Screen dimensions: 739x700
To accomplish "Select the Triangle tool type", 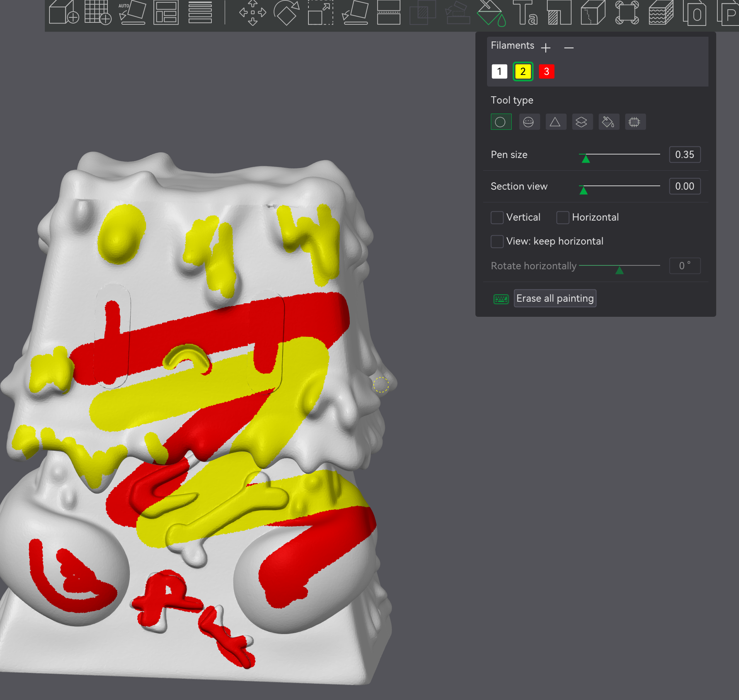I will (555, 122).
